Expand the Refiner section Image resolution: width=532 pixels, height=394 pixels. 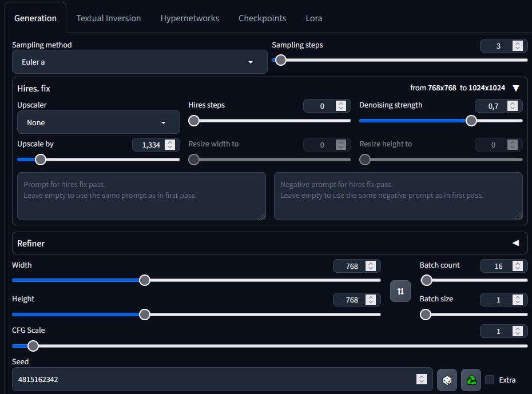(x=515, y=243)
